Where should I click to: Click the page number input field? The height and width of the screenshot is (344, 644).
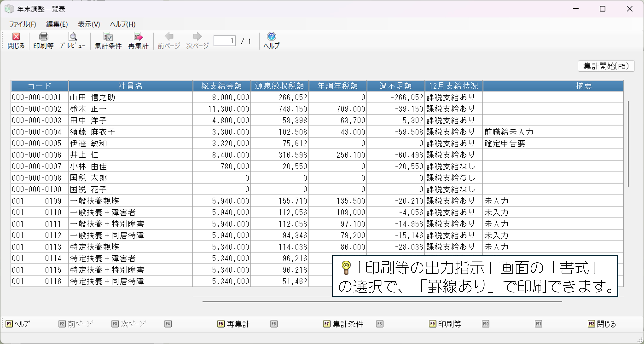224,40
